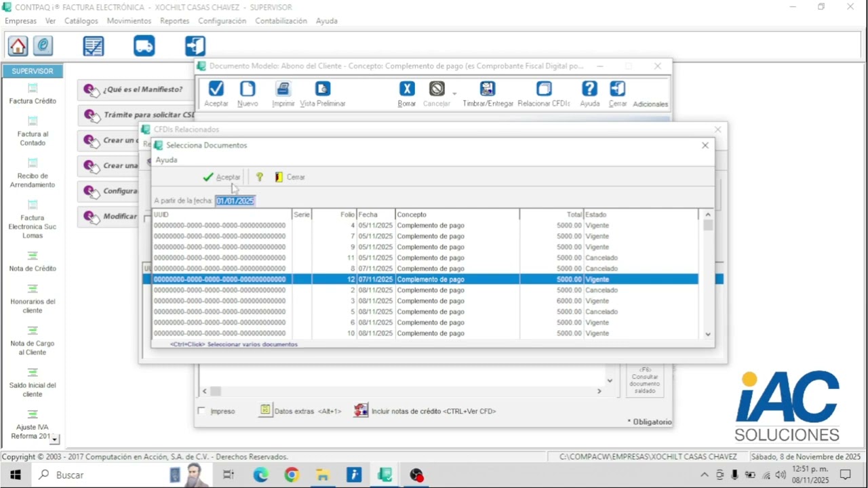Click Cerrar icon in Documento Modelo toolbar
868x488 pixels.
618,94
